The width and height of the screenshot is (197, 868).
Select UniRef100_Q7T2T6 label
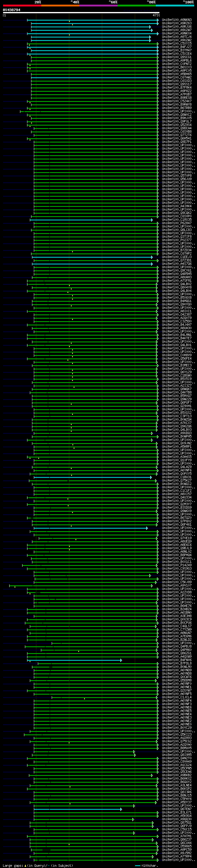177,135
